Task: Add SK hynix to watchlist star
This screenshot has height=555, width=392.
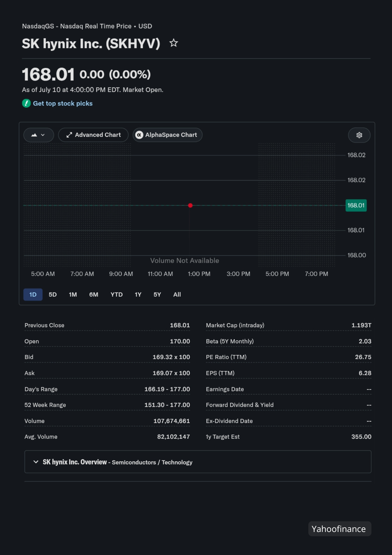Action: 174,43
